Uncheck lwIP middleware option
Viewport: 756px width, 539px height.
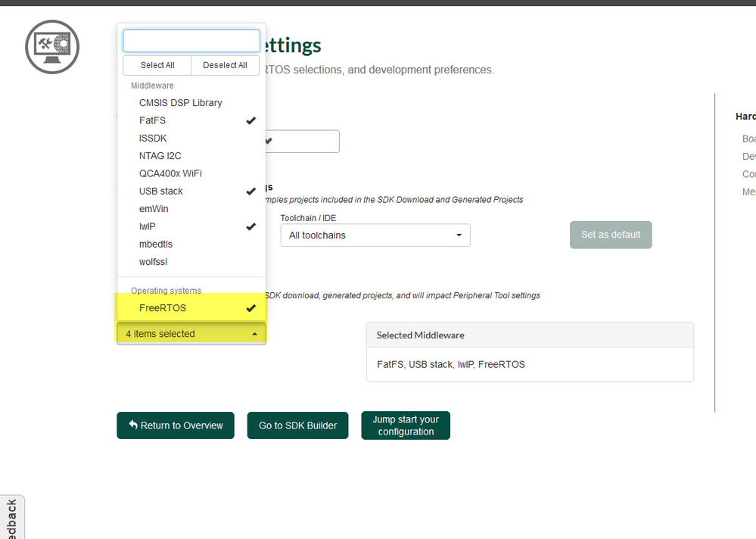[191, 226]
